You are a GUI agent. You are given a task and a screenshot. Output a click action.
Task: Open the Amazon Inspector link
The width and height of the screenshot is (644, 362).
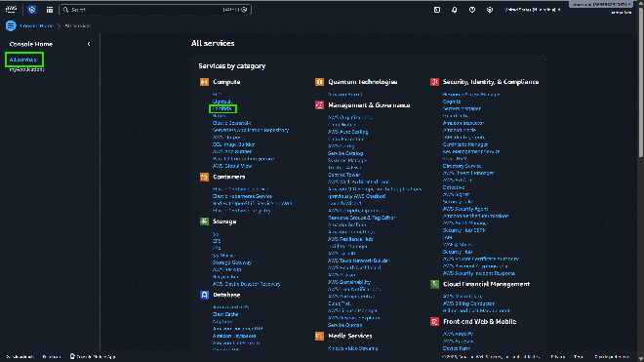click(463, 123)
